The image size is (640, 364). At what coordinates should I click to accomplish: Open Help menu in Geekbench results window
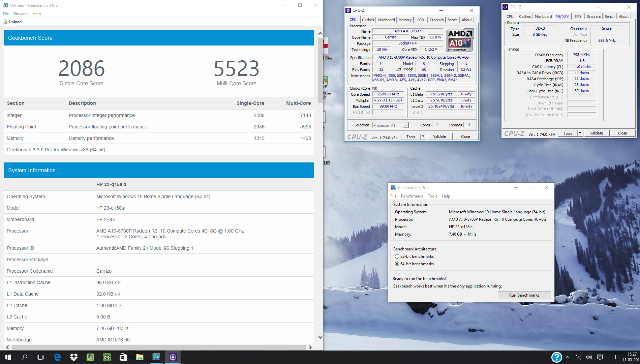point(36,14)
